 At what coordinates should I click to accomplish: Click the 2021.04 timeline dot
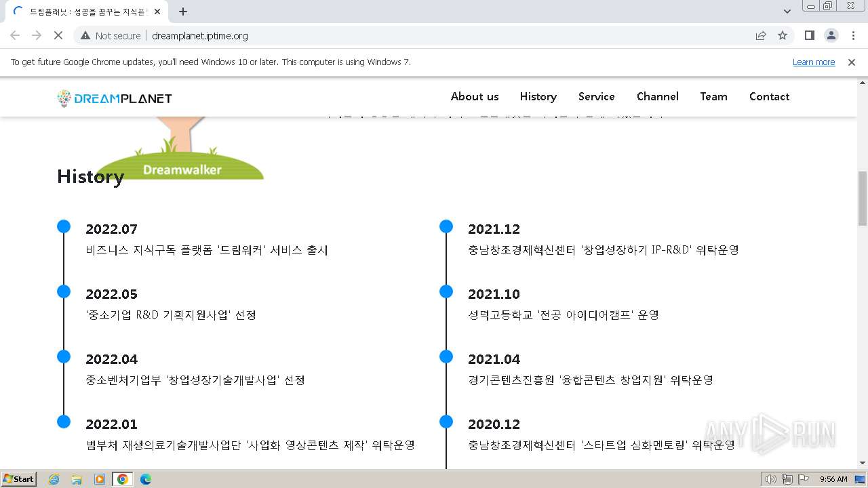pos(446,357)
